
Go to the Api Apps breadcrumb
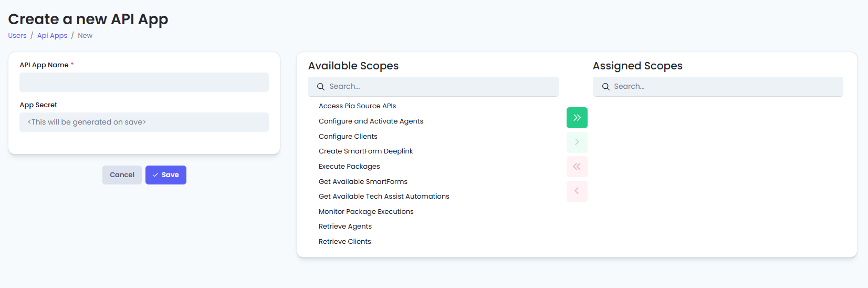click(x=52, y=36)
